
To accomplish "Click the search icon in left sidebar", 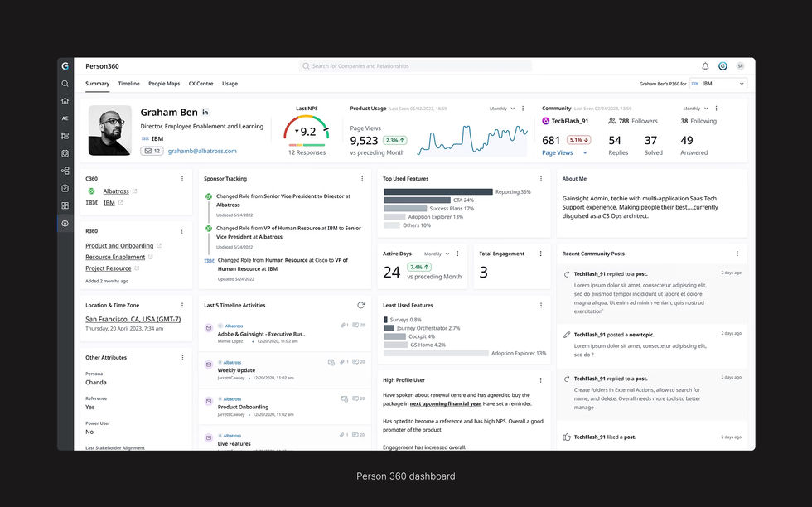I will [65, 84].
